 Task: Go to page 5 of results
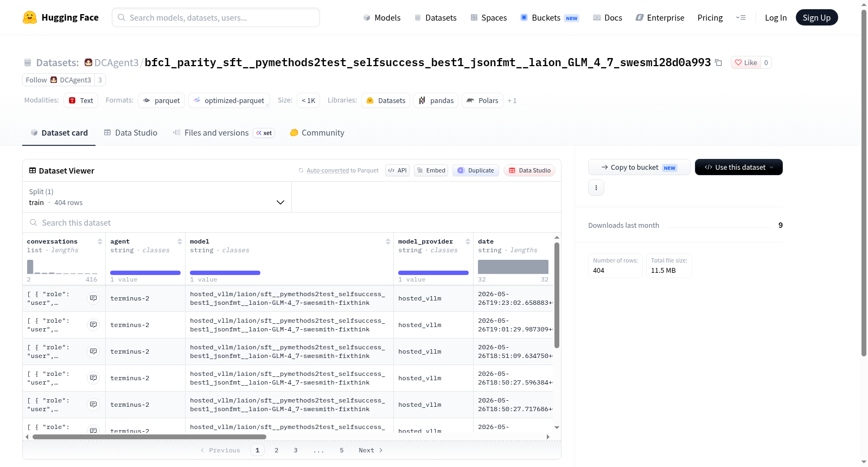[x=342, y=450]
